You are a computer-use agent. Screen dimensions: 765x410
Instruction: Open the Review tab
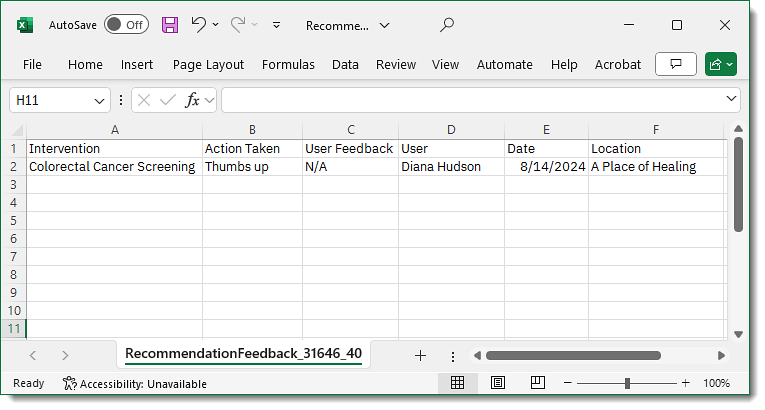[x=396, y=64]
